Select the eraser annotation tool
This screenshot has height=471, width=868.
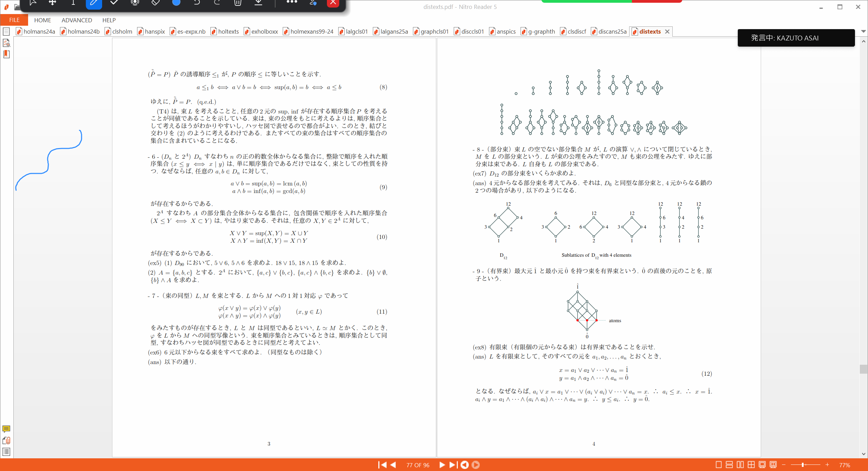pos(156,3)
